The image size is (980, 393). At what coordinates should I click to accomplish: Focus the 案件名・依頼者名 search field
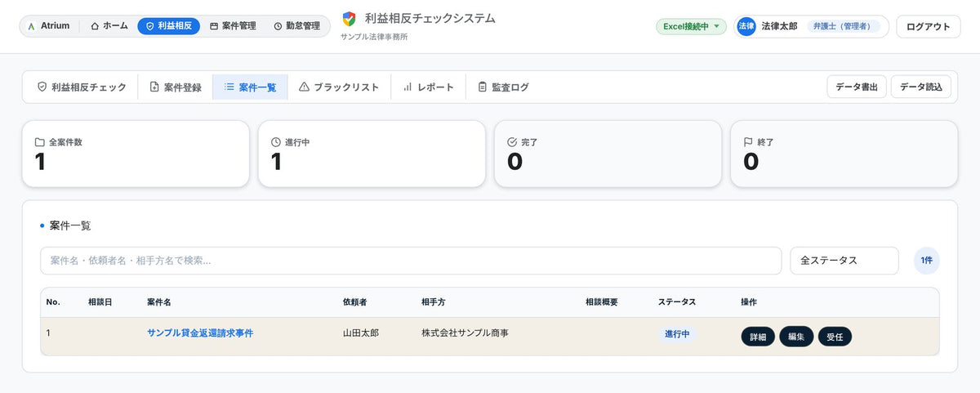tap(411, 261)
